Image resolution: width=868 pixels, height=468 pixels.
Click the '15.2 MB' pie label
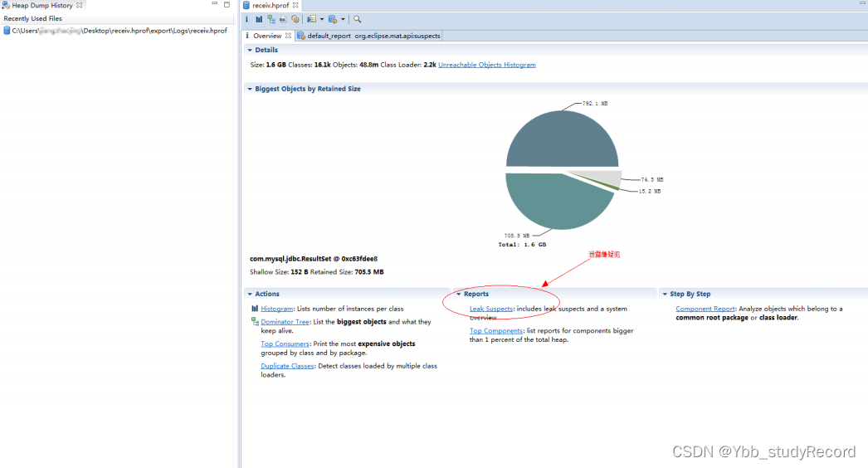650,191
